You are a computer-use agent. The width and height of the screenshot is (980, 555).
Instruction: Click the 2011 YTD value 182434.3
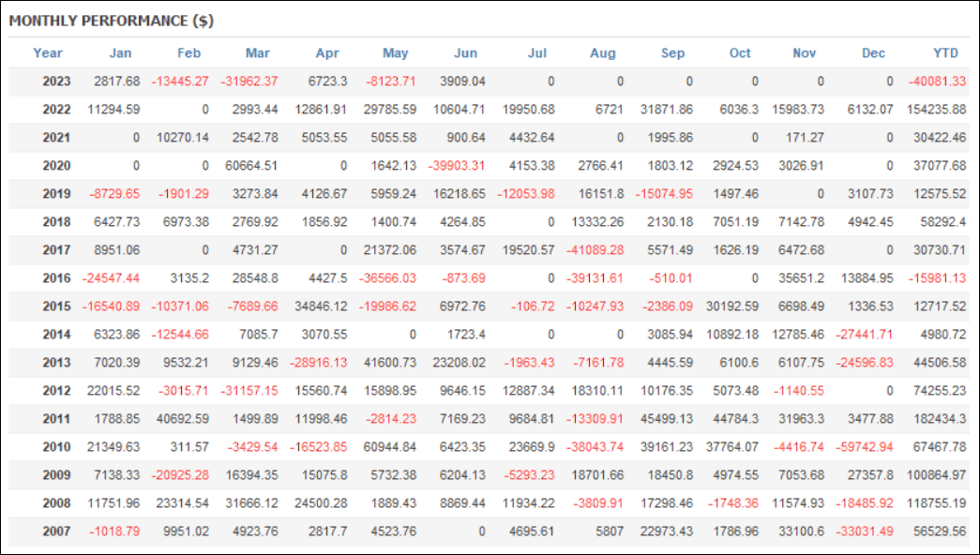[936, 418]
